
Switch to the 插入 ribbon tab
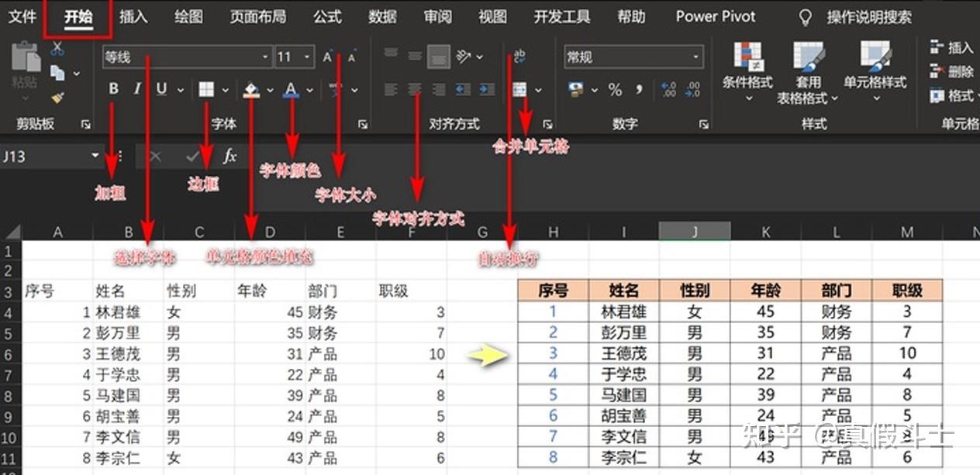pyautogui.click(x=134, y=16)
